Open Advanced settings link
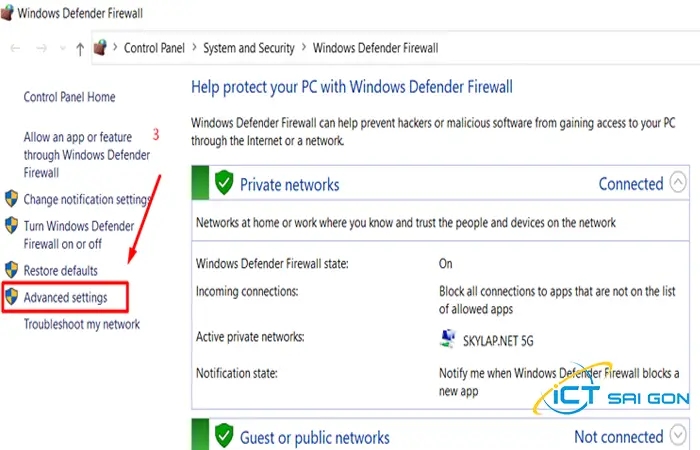700x450 pixels. pyautogui.click(x=65, y=297)
